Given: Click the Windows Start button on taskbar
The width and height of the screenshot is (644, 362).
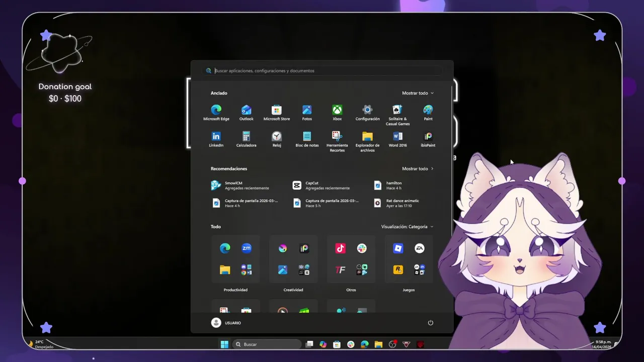Looking at the screenshot, I should [224, 344].
